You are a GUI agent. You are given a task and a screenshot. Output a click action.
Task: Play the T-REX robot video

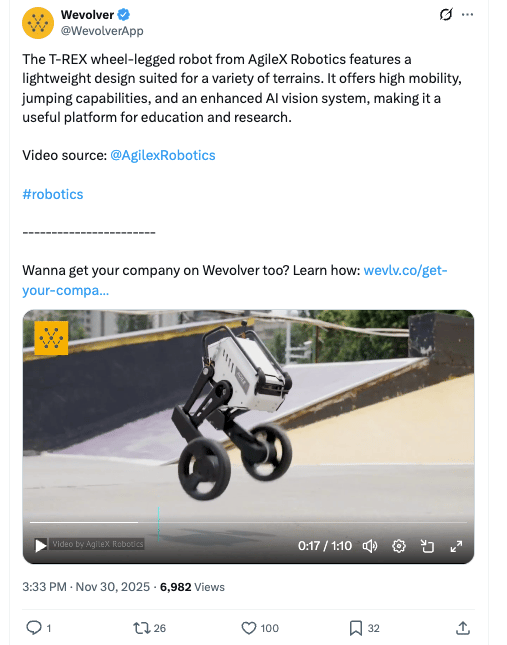click(40, 546)
